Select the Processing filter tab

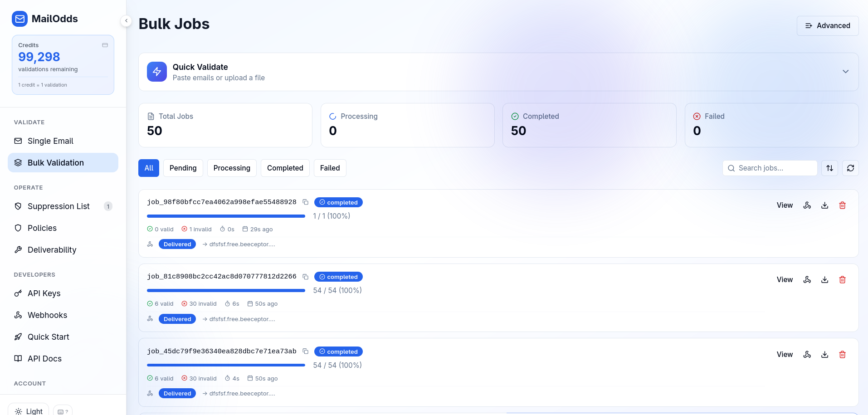click(x=232, y=168)
